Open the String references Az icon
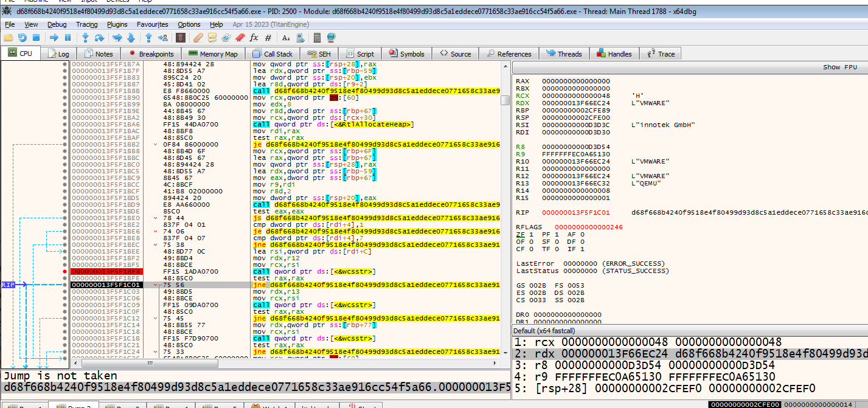 tap(286, 38)
